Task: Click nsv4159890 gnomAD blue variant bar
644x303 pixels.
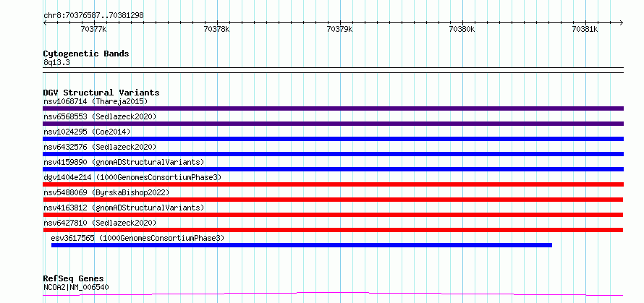Action: pos(333,169)
